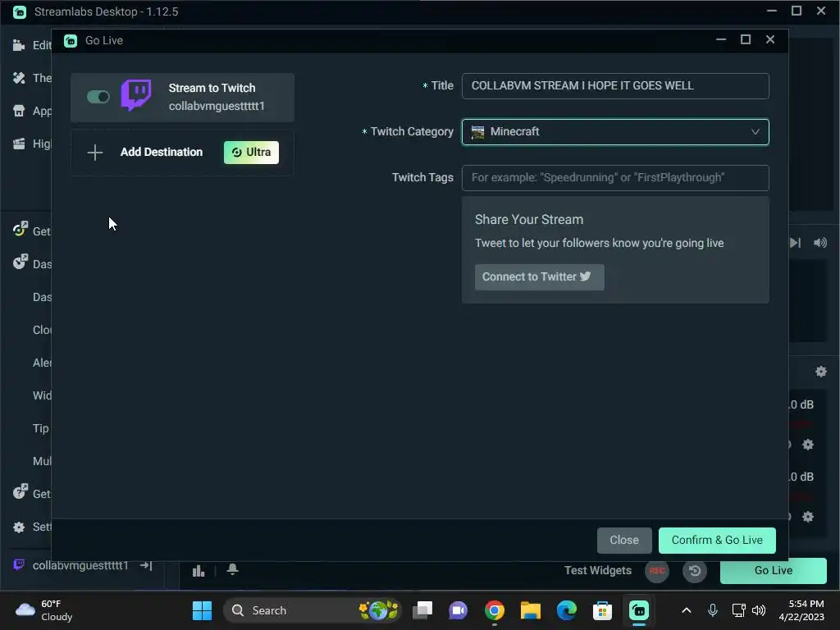Open the Tip Page sidebar entry
This screenshot has width=840, height=630.
41,428
